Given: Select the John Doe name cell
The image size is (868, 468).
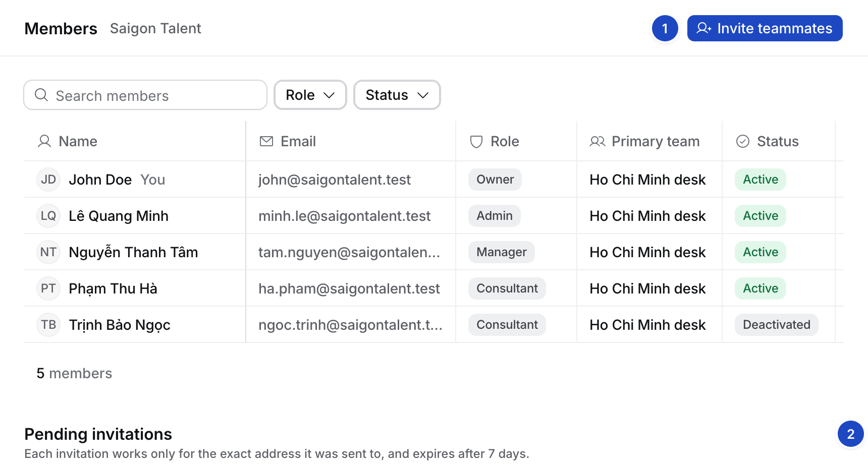Looking at the screenshot, I should click(135, 180).
